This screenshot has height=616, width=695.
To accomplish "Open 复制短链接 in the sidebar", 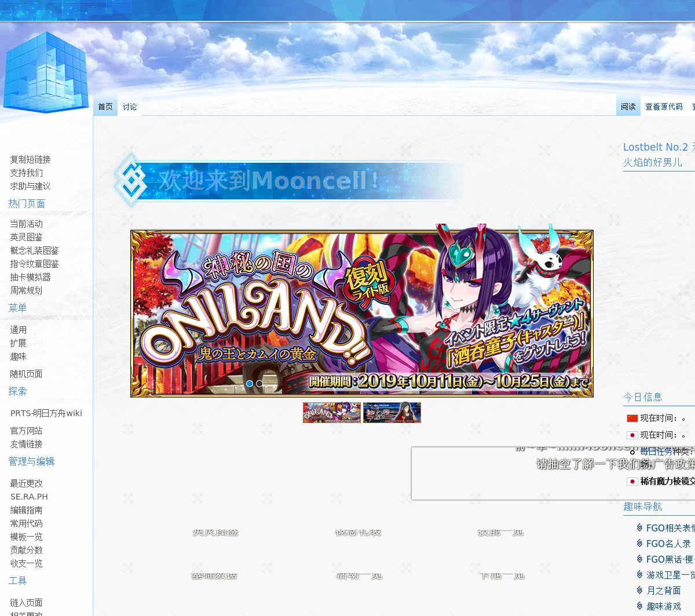I will click(30, 159).
